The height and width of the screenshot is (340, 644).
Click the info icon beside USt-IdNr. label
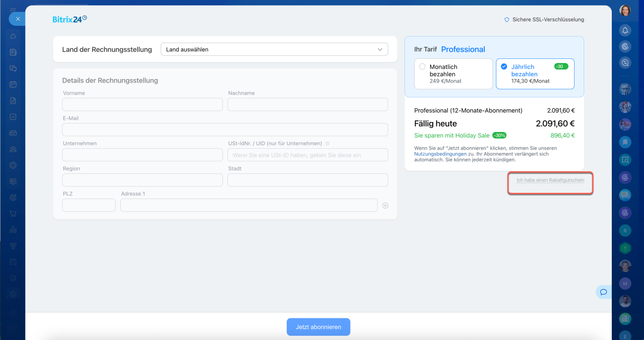[328, 144]
